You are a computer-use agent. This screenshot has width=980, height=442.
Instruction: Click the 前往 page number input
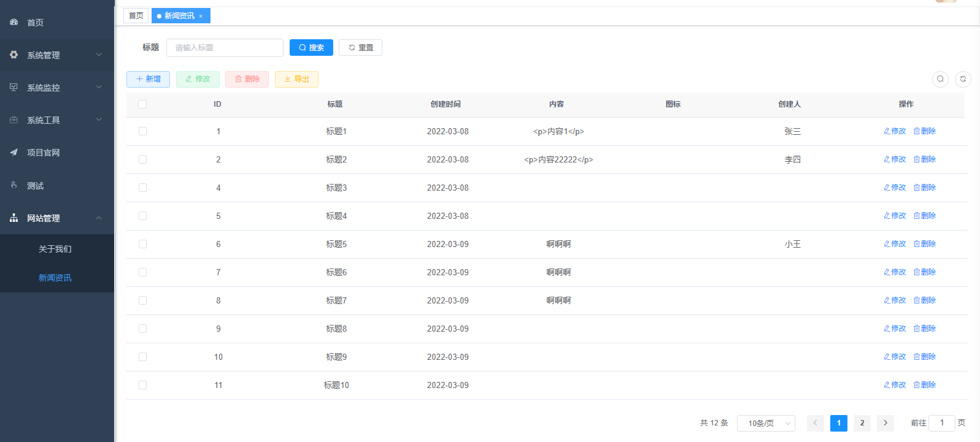(x=942, y=423)
